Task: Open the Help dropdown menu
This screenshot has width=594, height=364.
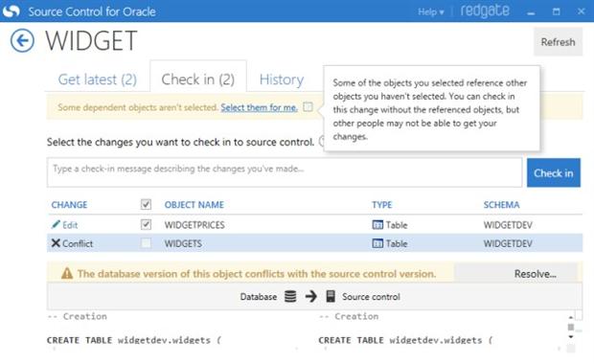Action: 431,12
